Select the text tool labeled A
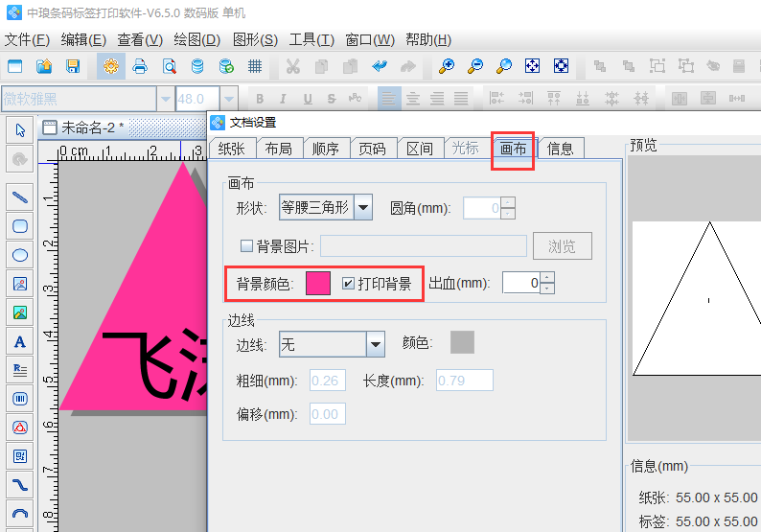Screen dimensions: 761x532 20,341
